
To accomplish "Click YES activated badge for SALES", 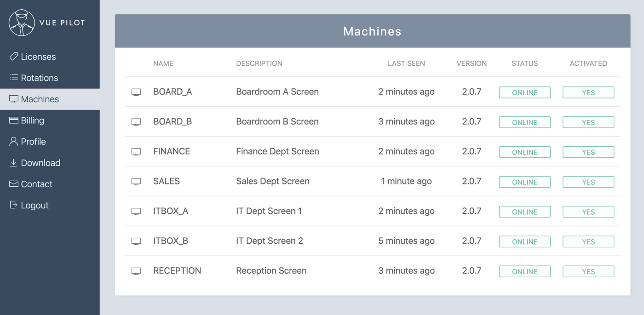I will pyautogui.click(x=588, y=182).
